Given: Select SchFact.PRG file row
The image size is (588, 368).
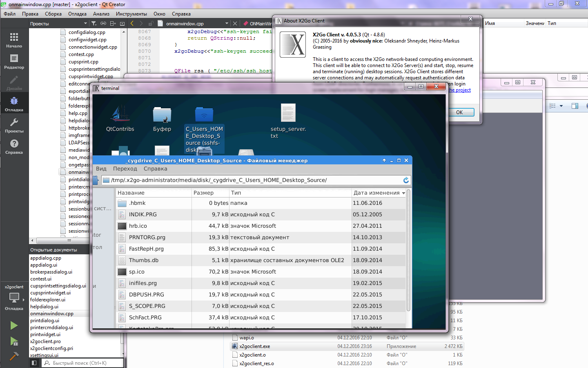Looking at the screenshot, I should click(261, 317).
